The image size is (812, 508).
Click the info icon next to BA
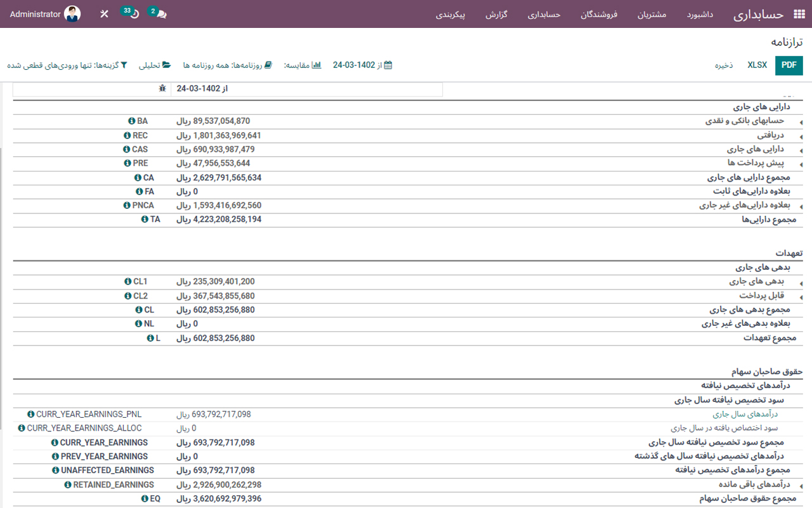point(131,121)
